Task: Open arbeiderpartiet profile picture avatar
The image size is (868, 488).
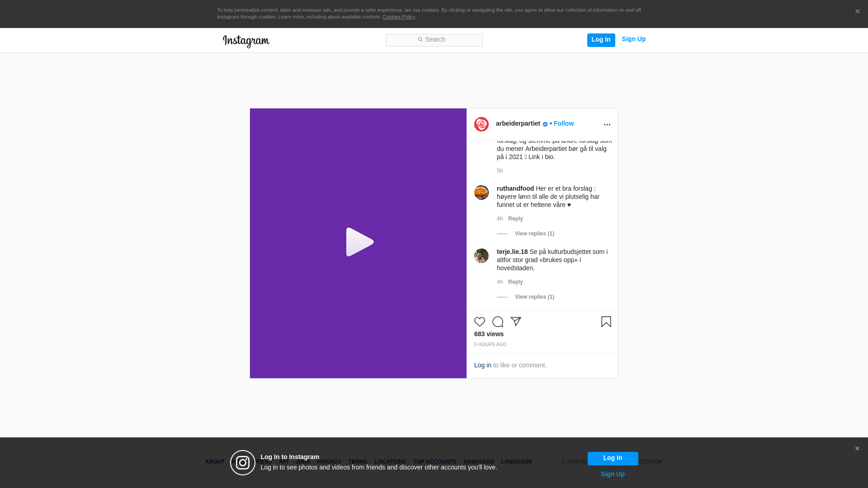Action: (481, 124)
